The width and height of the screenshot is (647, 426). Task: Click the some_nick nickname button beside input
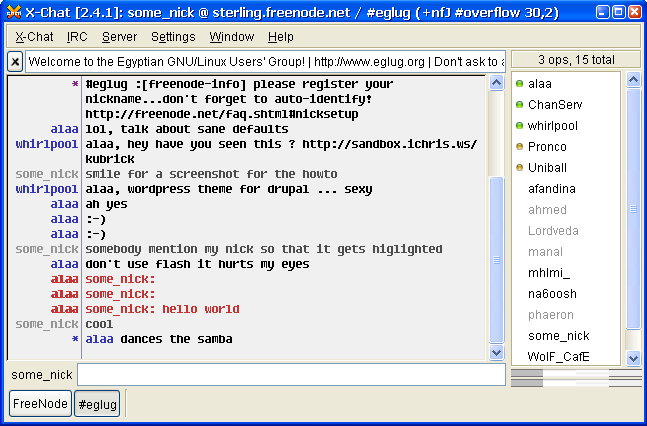[41, 375]
